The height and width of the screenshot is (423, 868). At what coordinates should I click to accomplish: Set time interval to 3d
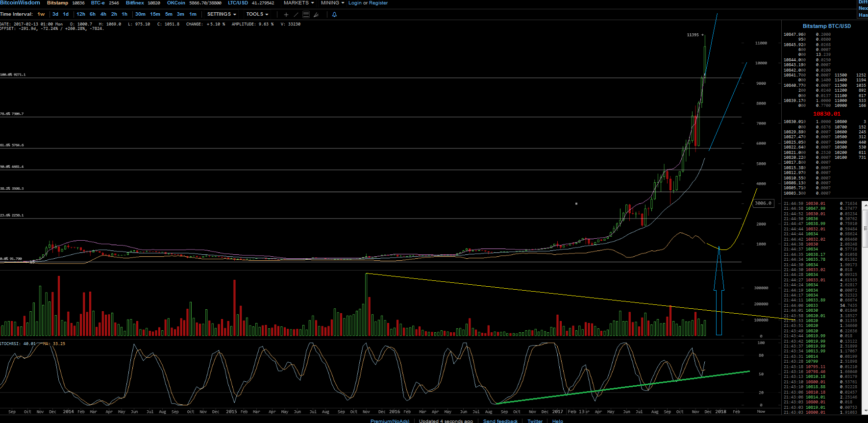click(55, 14)
